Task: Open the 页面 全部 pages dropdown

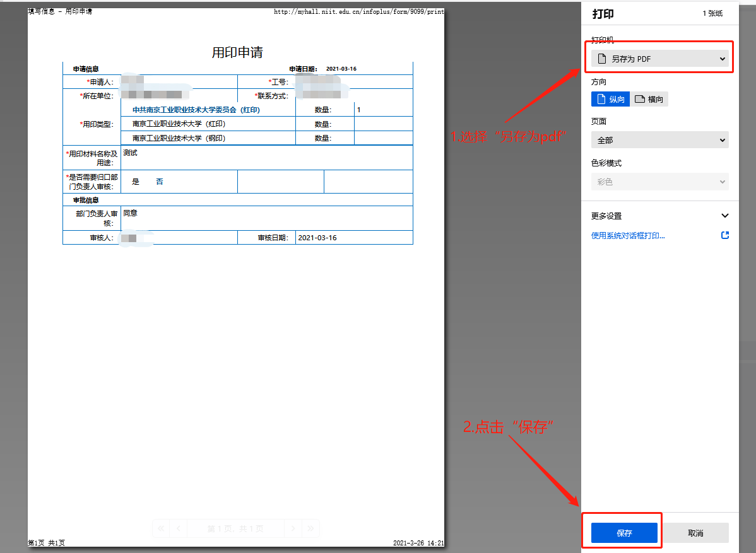Action: [x=659, y=140]
